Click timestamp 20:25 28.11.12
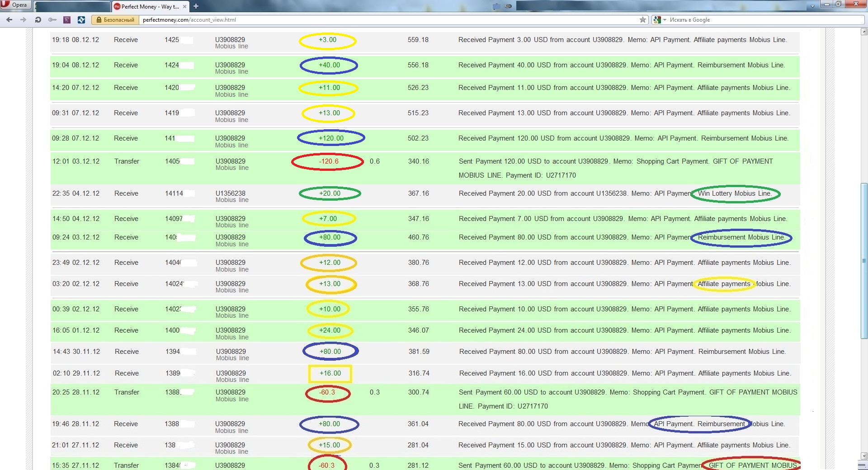The height and width of the screenshot is (470, 868). click(76, 392)
